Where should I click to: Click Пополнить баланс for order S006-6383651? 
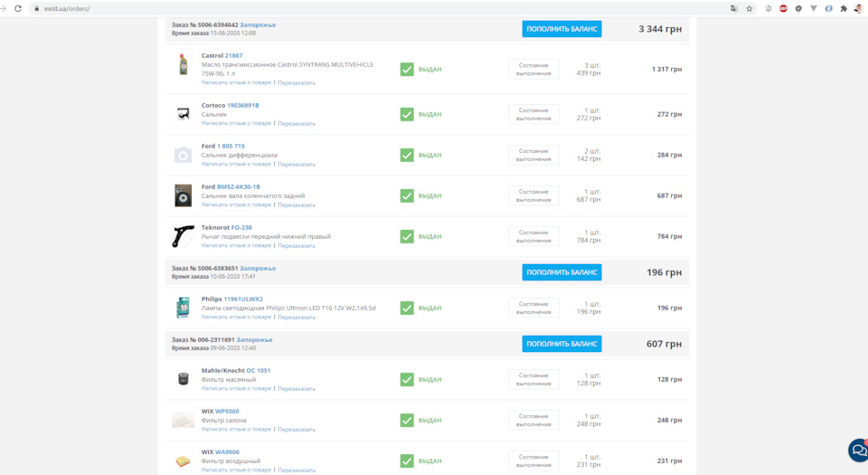pyautogui.click(x=561, y=272)
